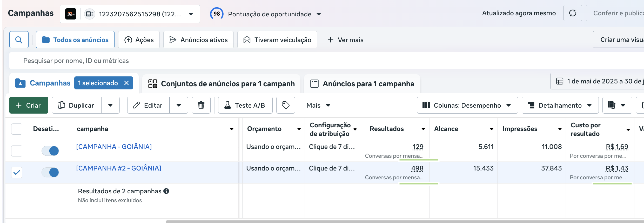
Task: Click the search magnifier icon
Action: point(19,40)
